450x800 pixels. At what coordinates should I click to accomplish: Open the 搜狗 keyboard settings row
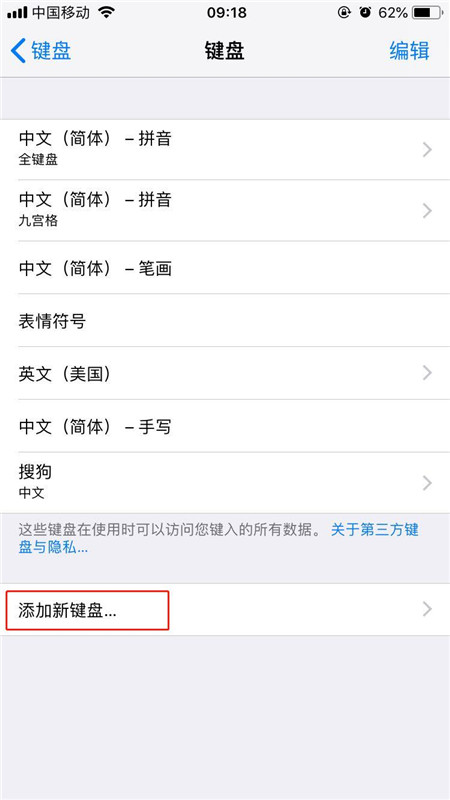225,483
